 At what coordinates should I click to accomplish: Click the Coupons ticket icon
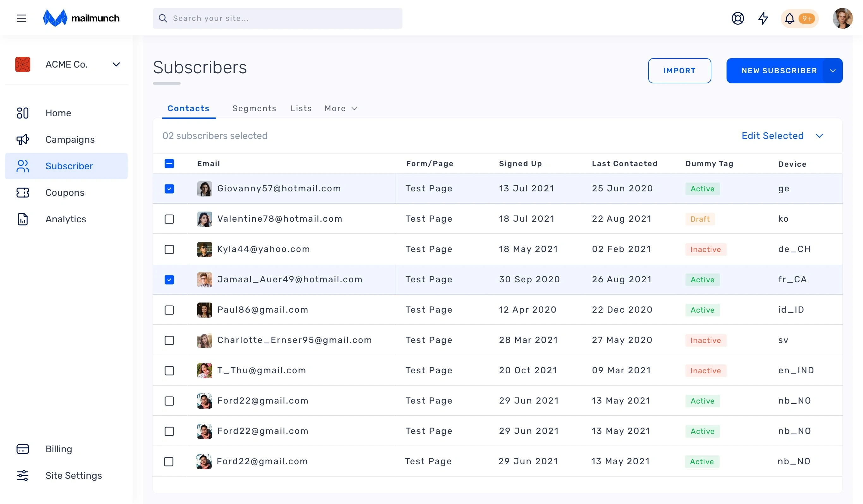pyautogui.click(x=23, y=193)
